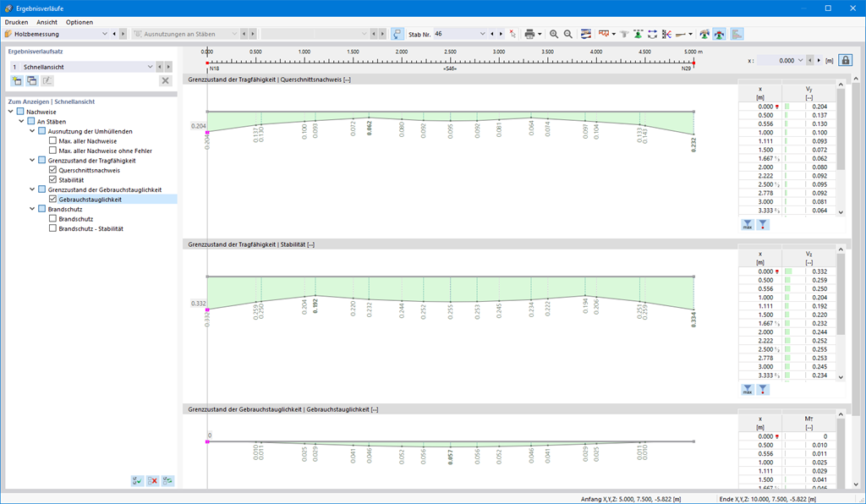Click the tapered member line icon
The image size is (866, 504).
pyautogui.click(x=681, y=34)
